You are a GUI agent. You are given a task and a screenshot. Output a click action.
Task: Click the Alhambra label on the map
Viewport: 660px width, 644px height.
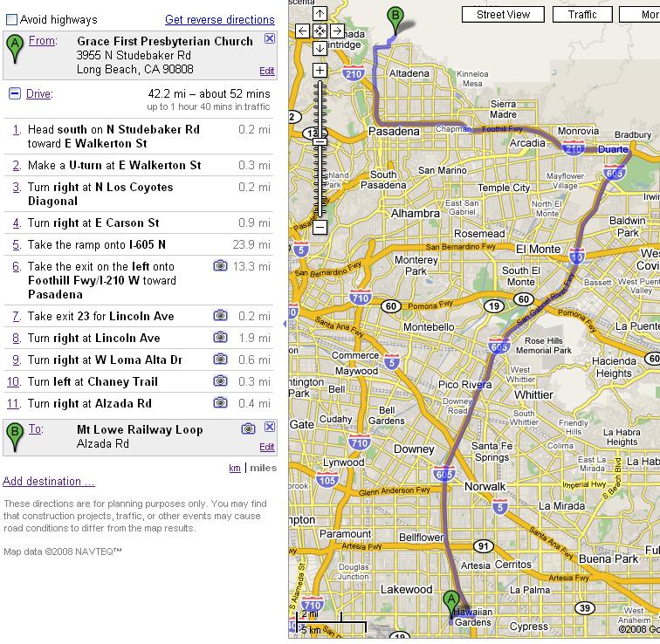point(415,214)
